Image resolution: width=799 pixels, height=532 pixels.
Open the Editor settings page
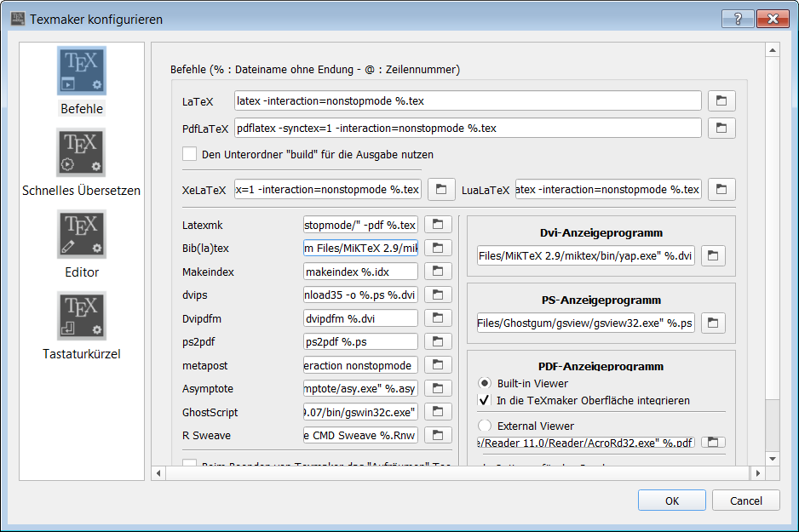coord(82,244)
